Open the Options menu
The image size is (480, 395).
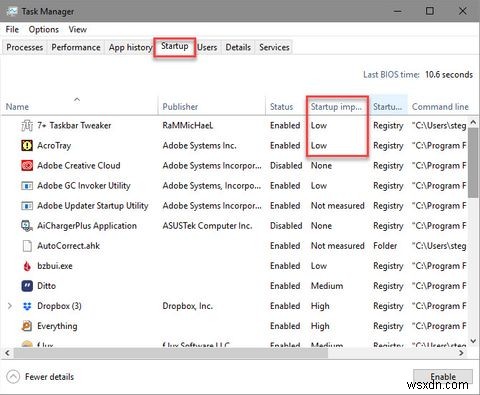(44, 30)
